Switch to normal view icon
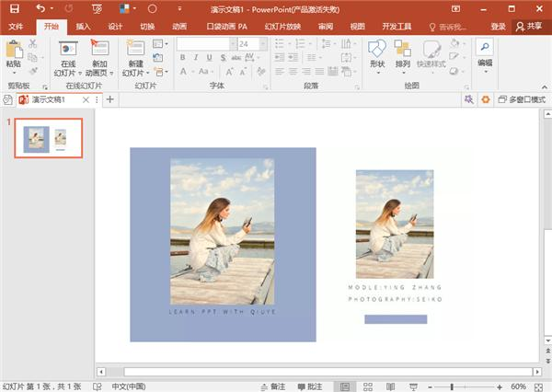The height and width of the screenshot is (392, 552). pyautogui.click(x=345, y=386)
